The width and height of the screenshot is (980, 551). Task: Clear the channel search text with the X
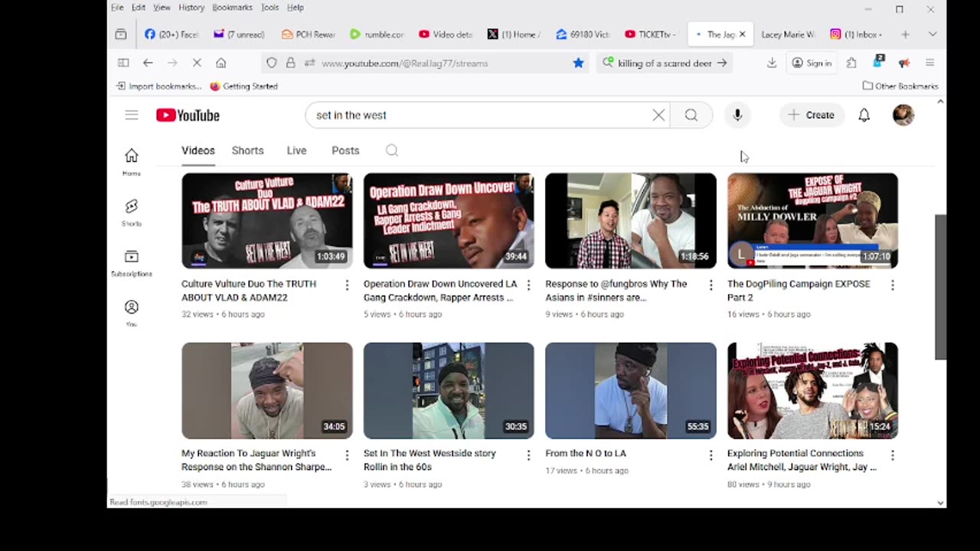pyautogui.click(x=658, y=115)
